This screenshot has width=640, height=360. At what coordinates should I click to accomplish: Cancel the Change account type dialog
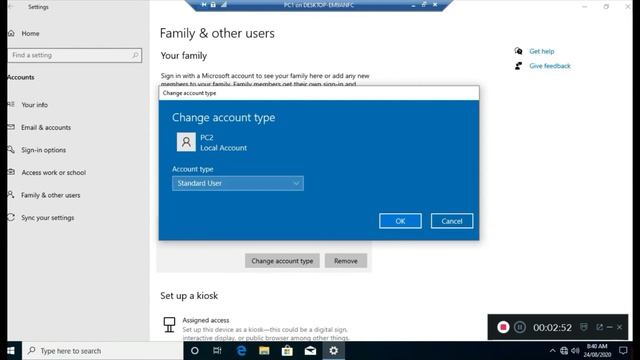click(x=452, y=221)
